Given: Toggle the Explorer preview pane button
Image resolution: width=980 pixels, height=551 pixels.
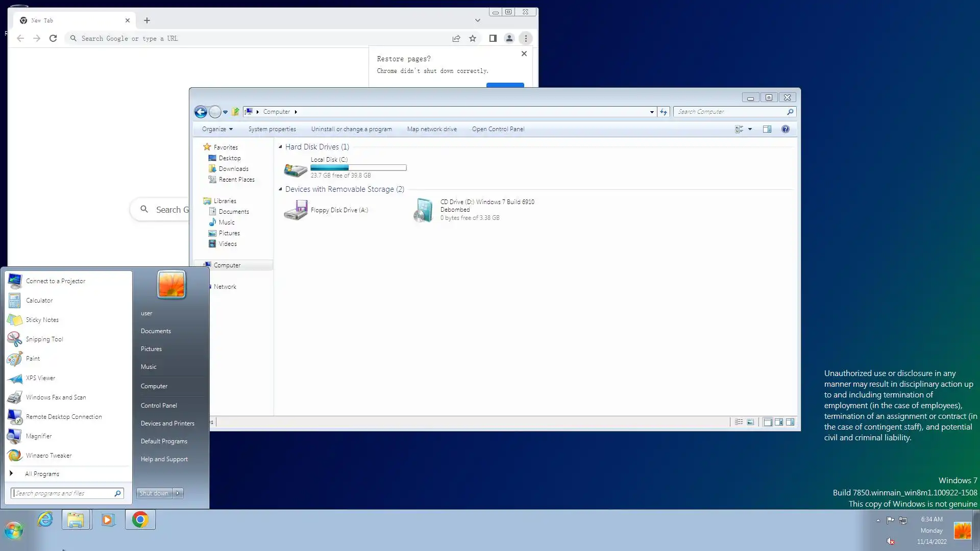Looking at the screenshot, I should click(767, 129).
